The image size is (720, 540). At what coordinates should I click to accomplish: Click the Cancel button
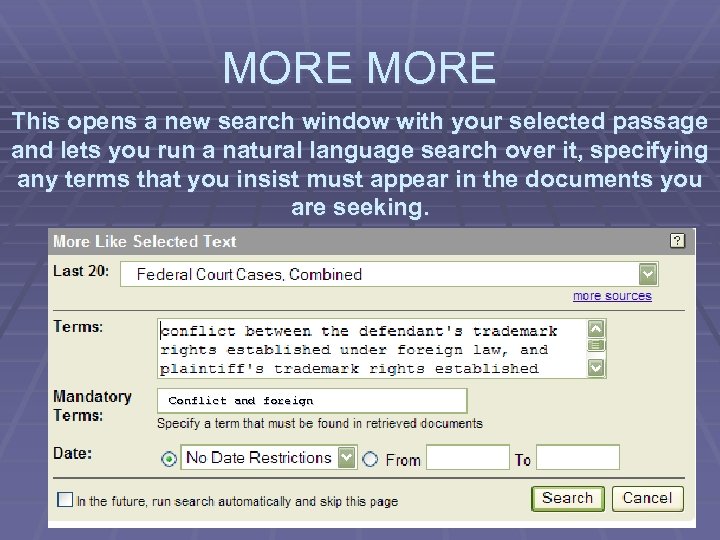coord(647,499)
